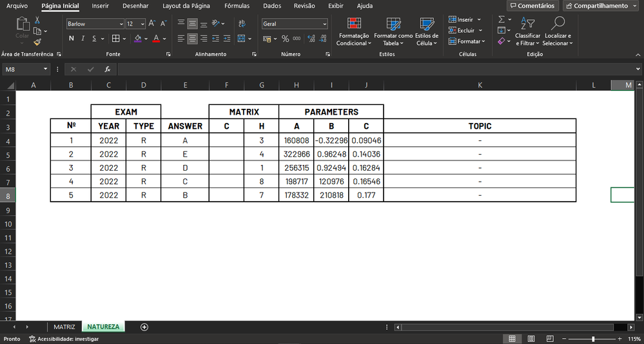Viewport: 644px width, 344px height.
Task: Open Formatação Condicional dropdown
Action: pyautogui.click(x=353, y=32)
